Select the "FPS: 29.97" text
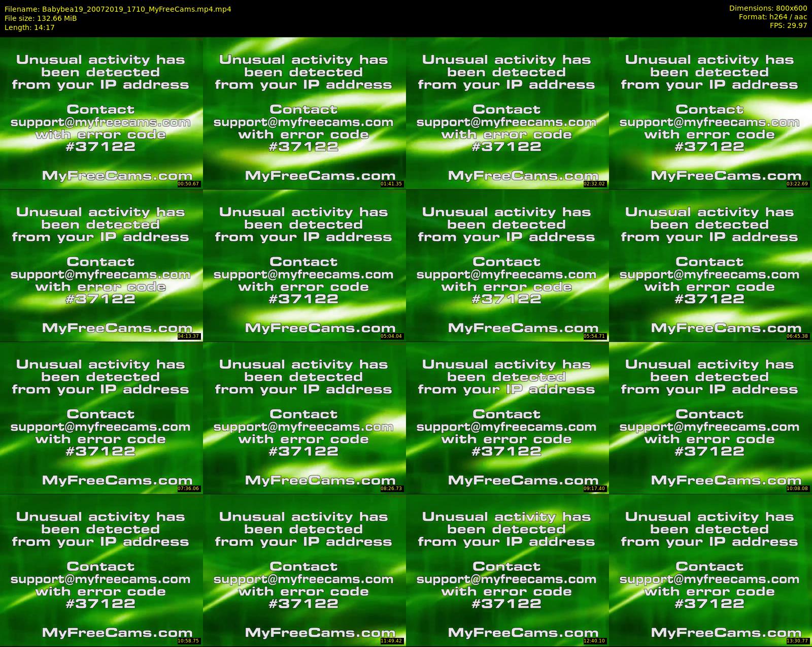 pos(788,25)
